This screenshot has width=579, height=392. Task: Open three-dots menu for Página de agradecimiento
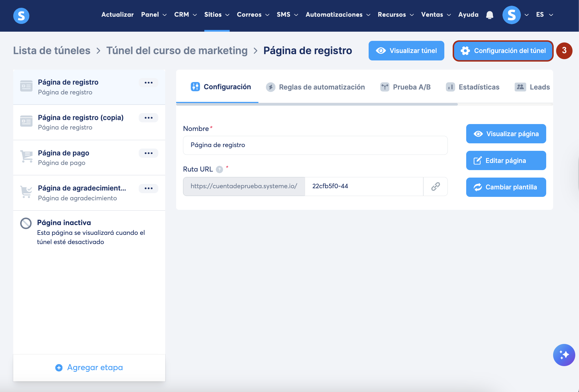pyautogui.click(x=148, y=188)
